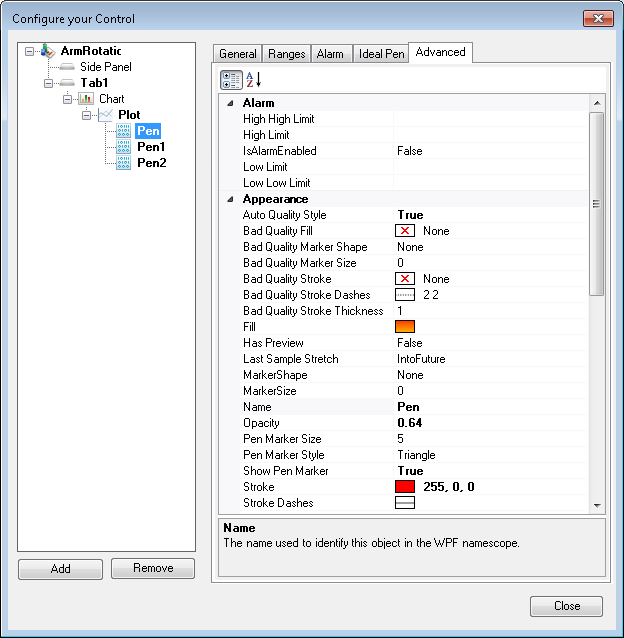Image resolution: width=624 pixels, height=638 pixels.
Task: Click the Chart node icon
Action: 86,99
